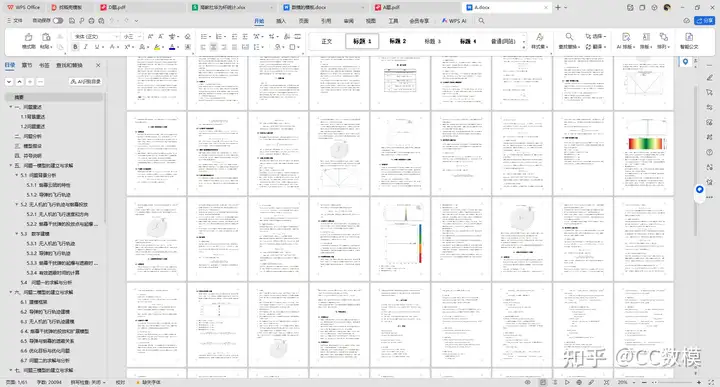Switch to the 开始 (Home) ribbon tab
Viewport: 720px width, 387px height.
tap(259, 21)
